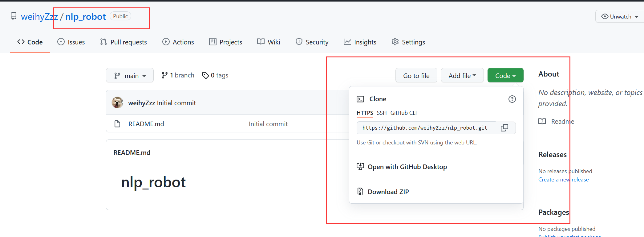Copy the HTTPS clone URL

[505, 128]
